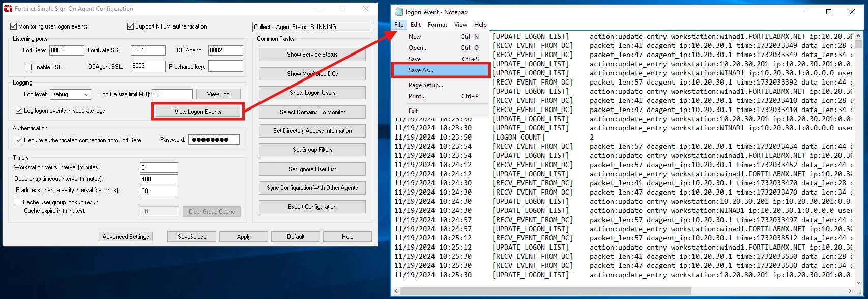Click Workstation verify interval field
Screen dimensions: 868x299
pos(159,168)
